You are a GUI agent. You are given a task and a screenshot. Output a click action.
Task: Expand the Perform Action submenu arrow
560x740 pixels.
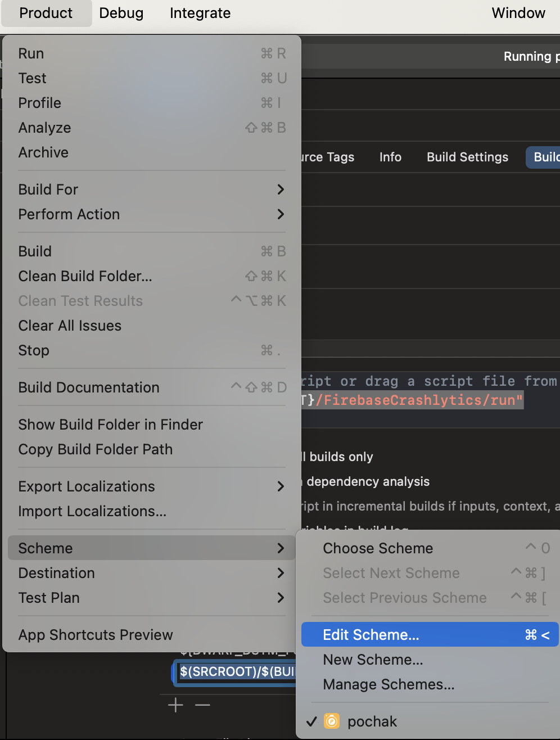281,214
